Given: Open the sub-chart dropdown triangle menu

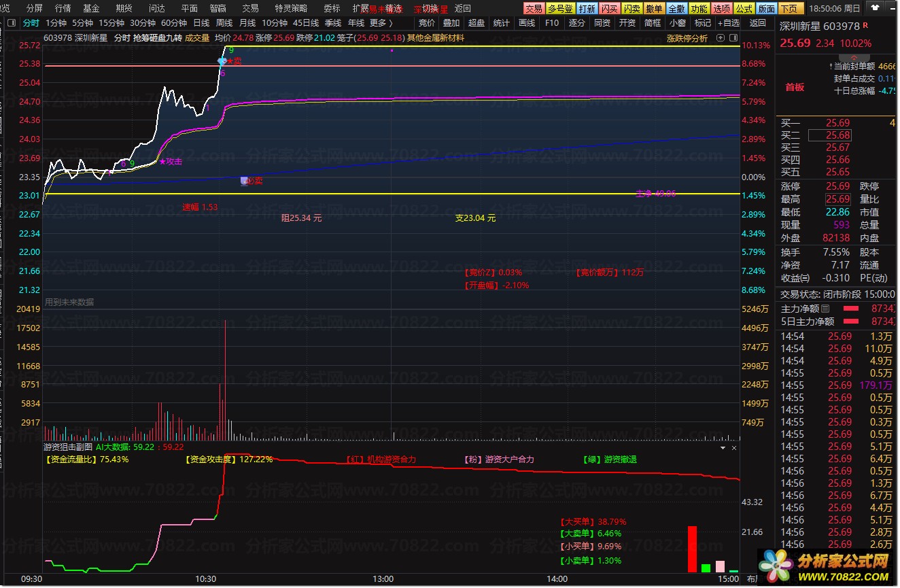Looking at the screenshot, I should [x=723, y=448].
